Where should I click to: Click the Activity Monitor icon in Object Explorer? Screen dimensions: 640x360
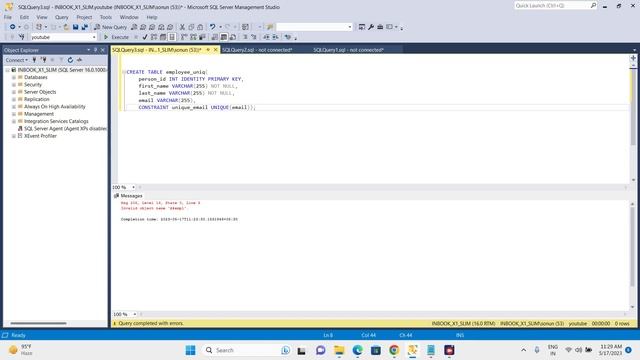click(x=80, y=60)
